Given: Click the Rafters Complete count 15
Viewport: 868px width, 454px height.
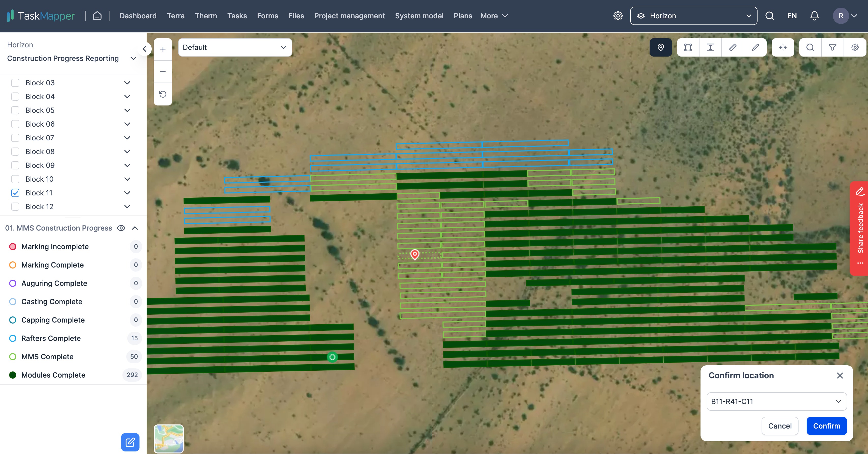Looking at the screenshot, I should pyautogui.click(x=134, y=338).
